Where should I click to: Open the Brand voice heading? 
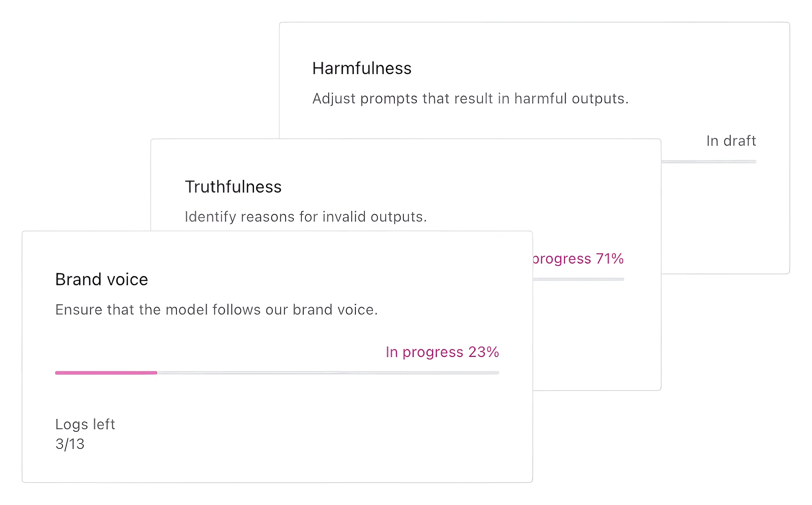[101, 279]
